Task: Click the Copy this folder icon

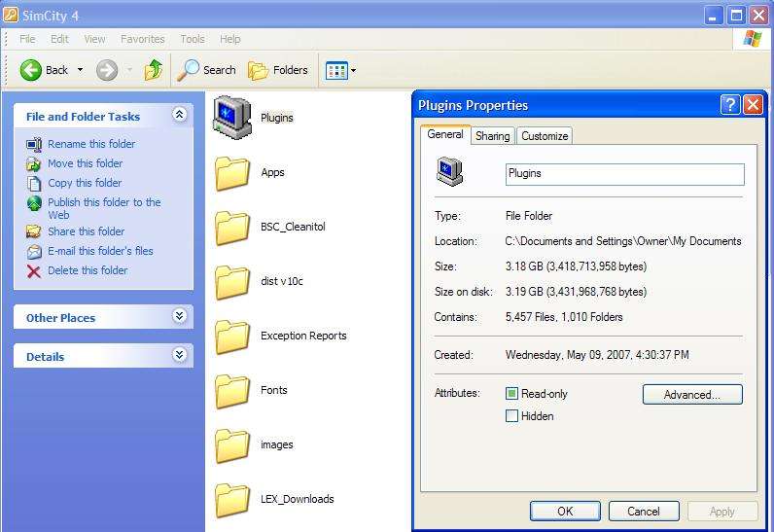Action: 34,183
